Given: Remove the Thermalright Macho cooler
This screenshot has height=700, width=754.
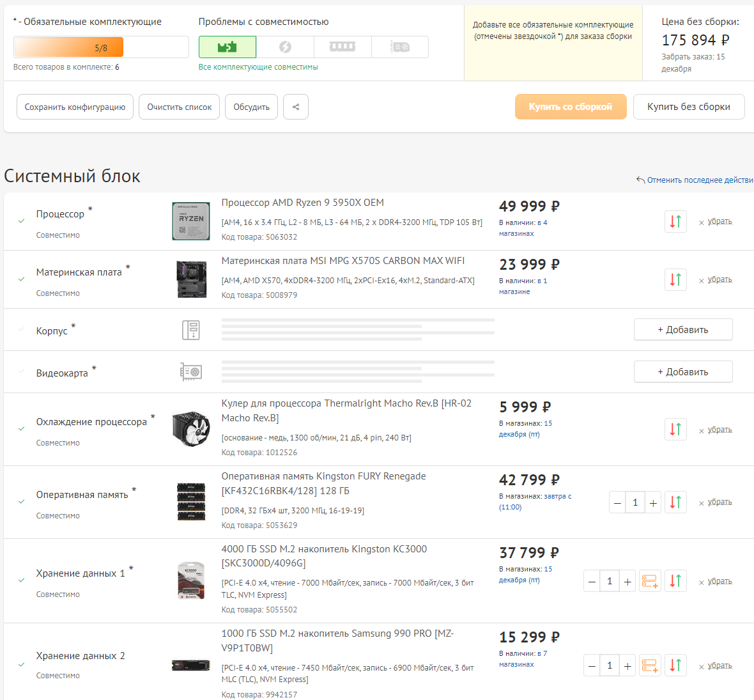Looking at the screenshot, I should point(719,430).
